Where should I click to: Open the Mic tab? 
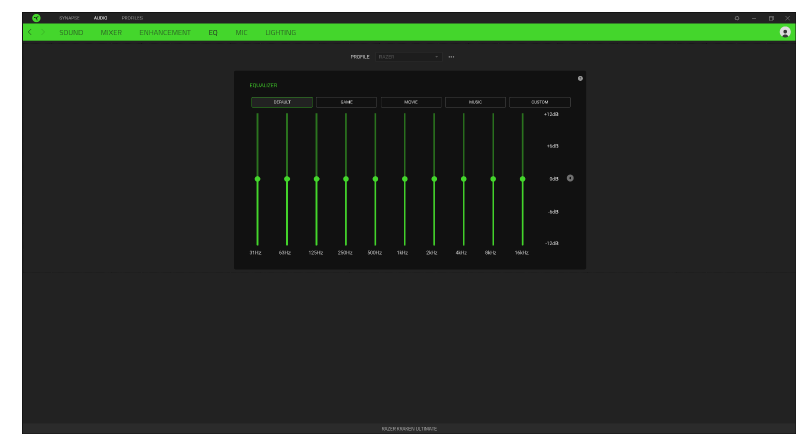click(x=241, y=33)
